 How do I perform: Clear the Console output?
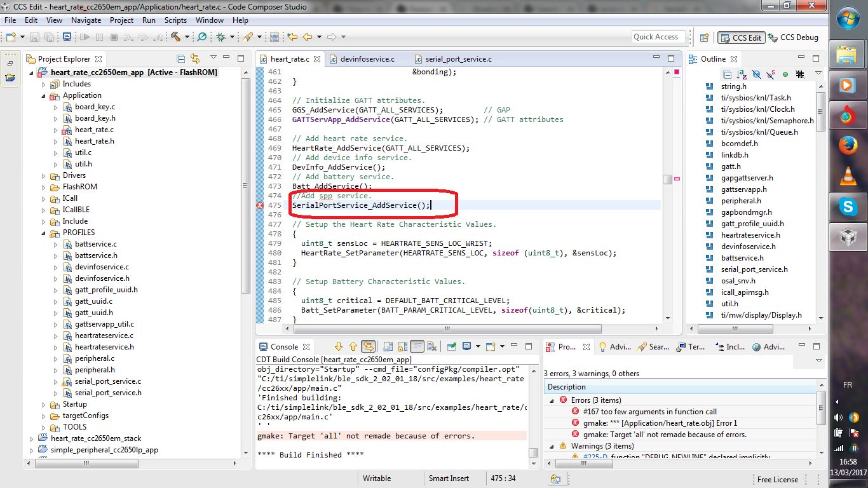click(x=431, y=346)
